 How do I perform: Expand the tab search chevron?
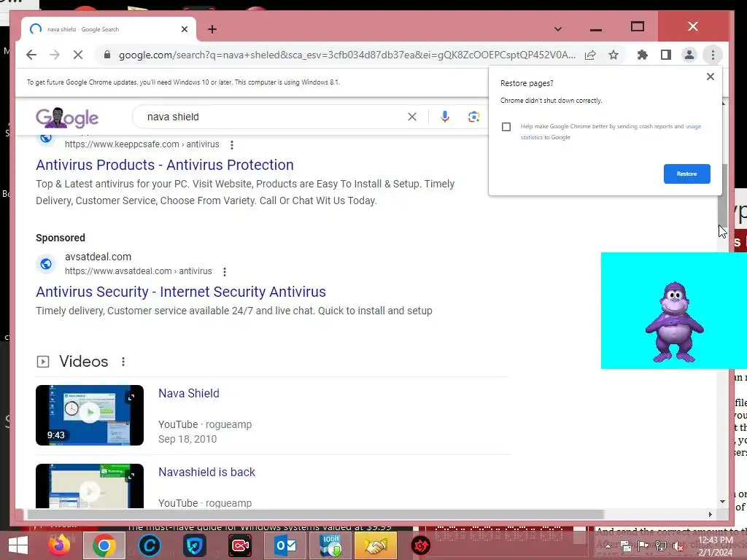click(x=558, y=29)
